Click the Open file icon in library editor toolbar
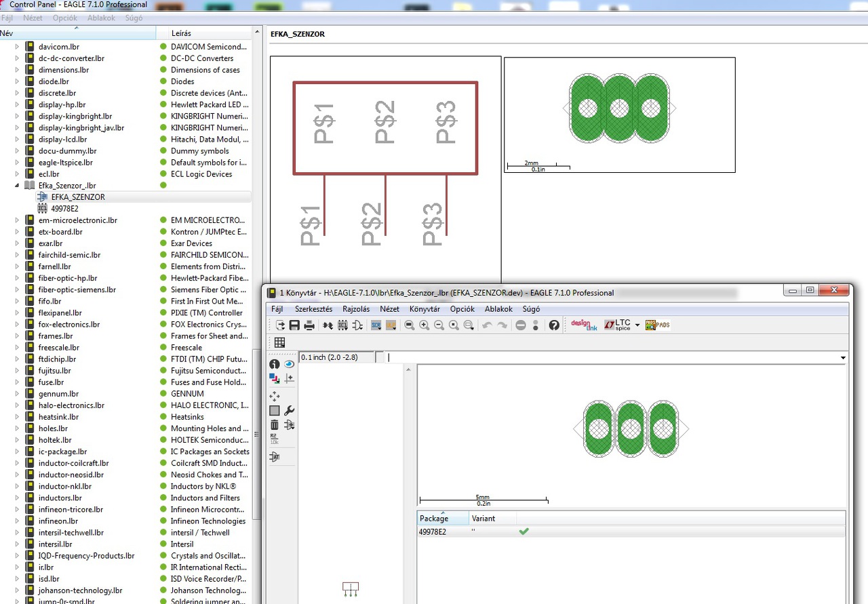Screen dimensions: 868x604 pyautogui.click(x=280, y=325)
